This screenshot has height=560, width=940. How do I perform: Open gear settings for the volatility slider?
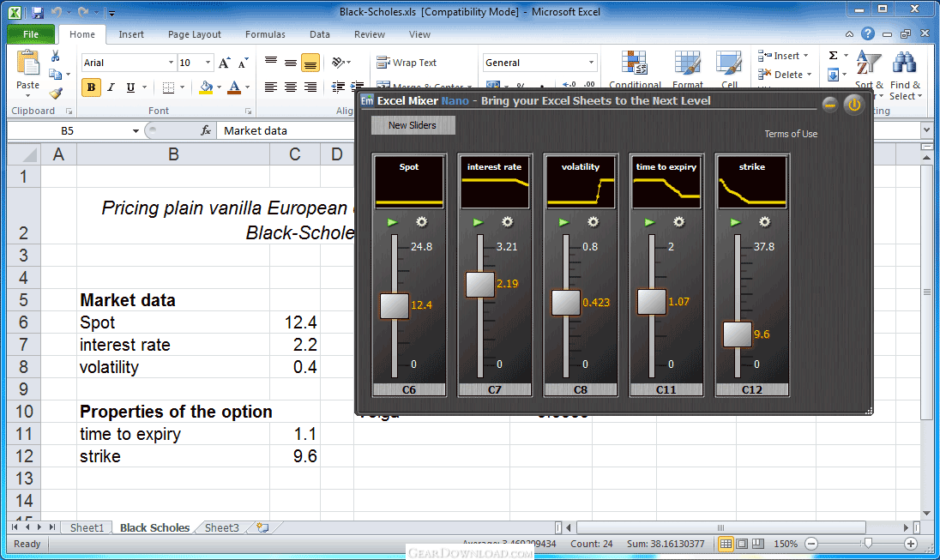594,222
